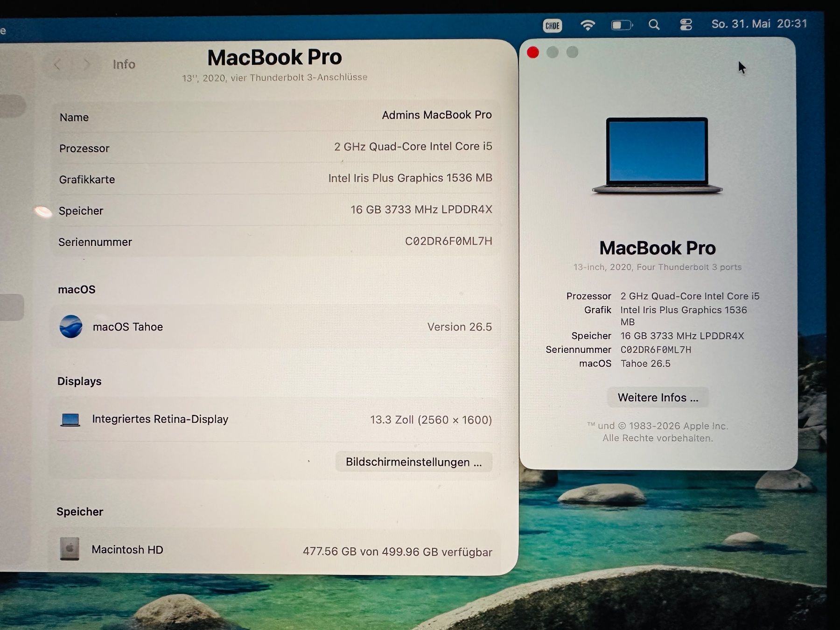Click Weitere Infos button
The height and width of the screenshot is (630, 840).
tap(658, 398)
